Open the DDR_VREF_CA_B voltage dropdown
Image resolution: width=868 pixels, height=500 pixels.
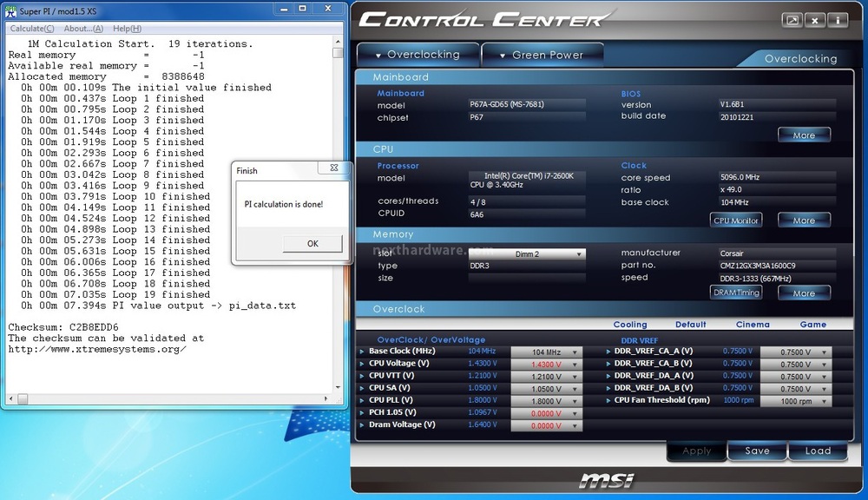coord(796,365)
